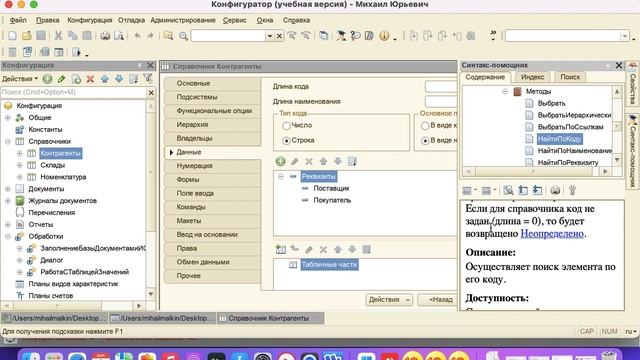640x360 pixels.
Task: Switch to Поиск tab in Syntax Helper
Action: point(570,77)
